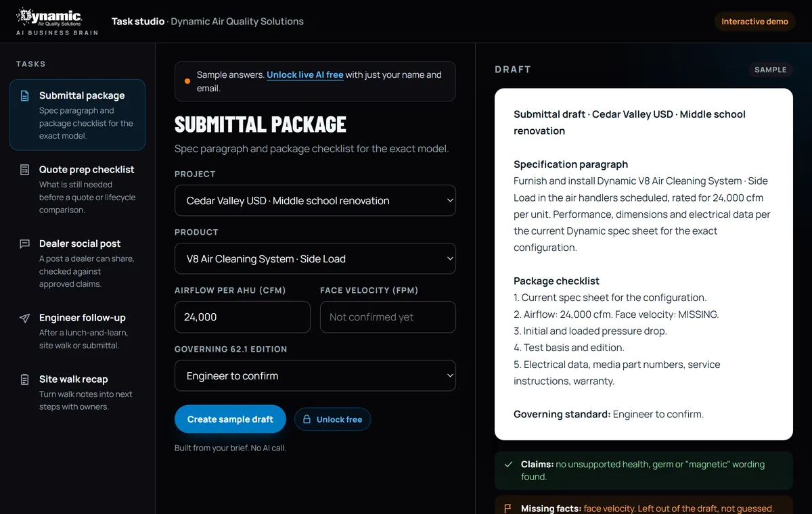Click "Initial and loaded pressure drop" item

[590, 331]
